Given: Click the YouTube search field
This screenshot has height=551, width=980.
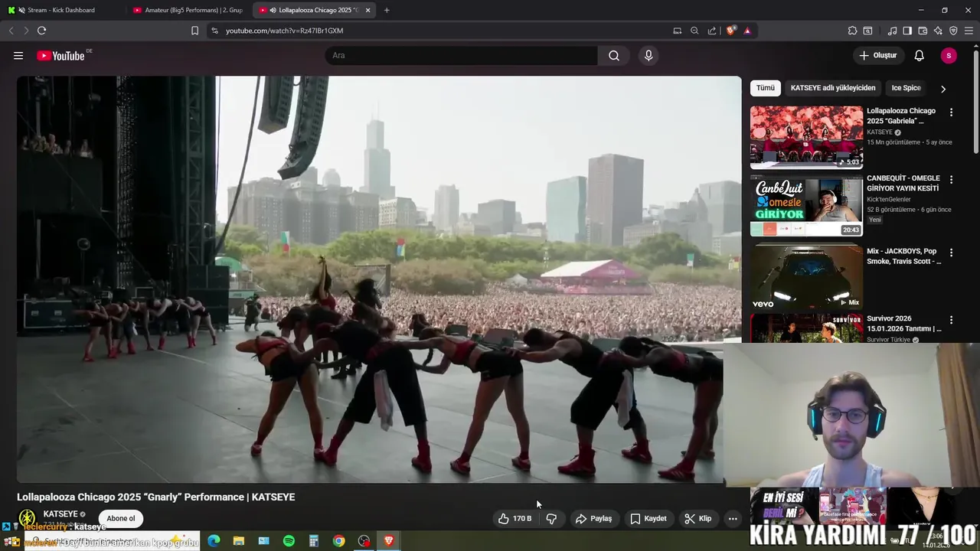Looking at the screenshot, I should point(462,56).
